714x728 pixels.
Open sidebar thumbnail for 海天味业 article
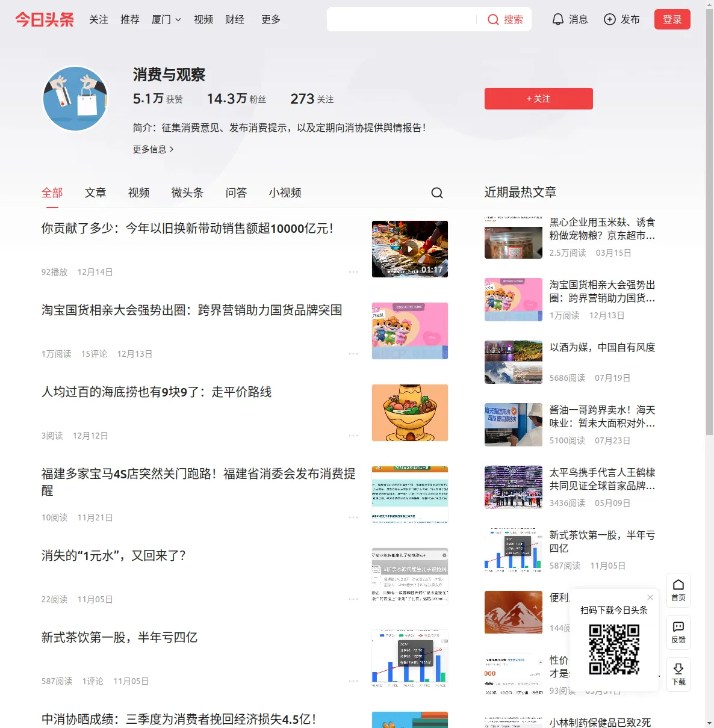514,425
